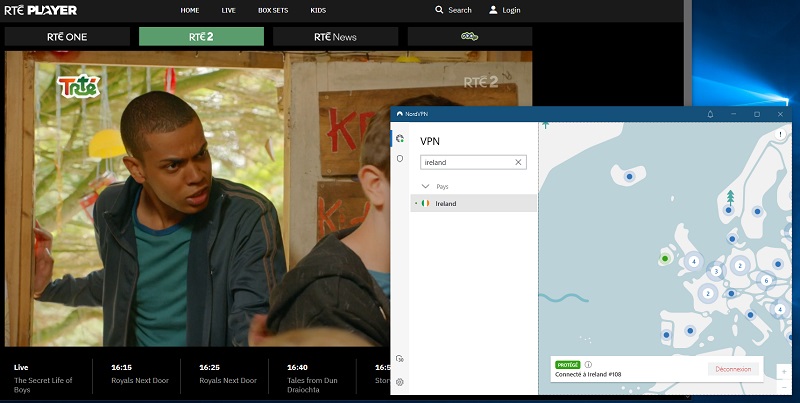Open NordVPN settings gear icon
Viewport: 800px width, 403px height.
pos(400,382)
